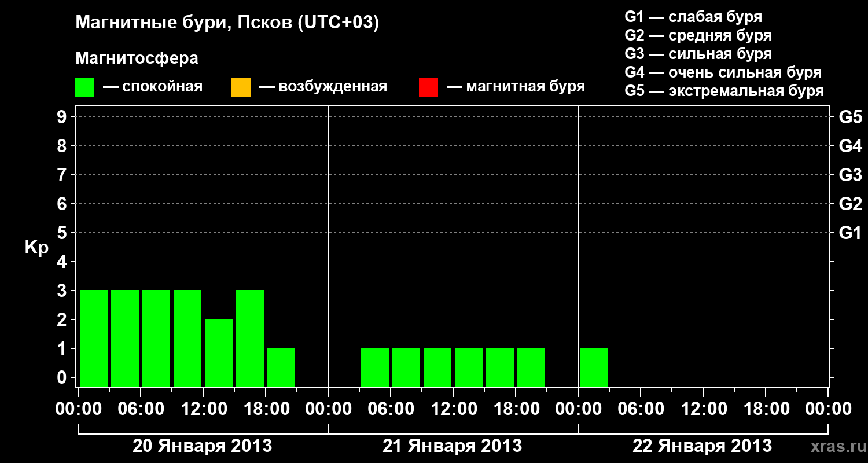Click the 'Магнитосфера' legend heading

pyautogui.click(x=137, y=58)
